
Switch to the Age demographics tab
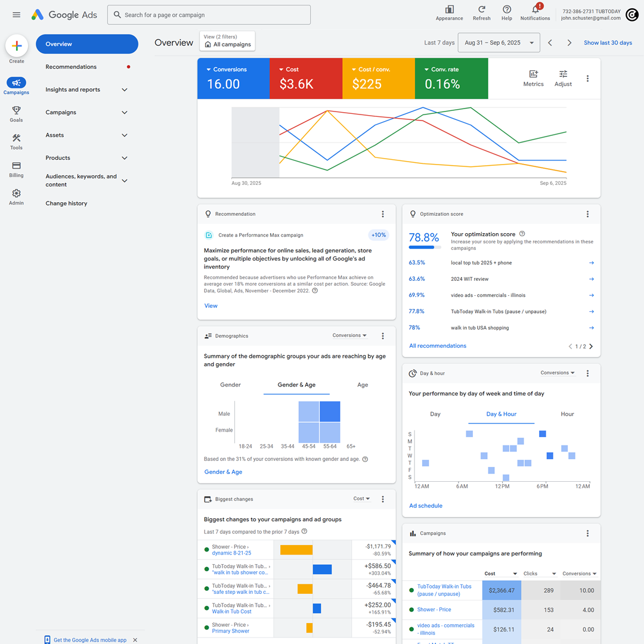(x=363, y=385)
